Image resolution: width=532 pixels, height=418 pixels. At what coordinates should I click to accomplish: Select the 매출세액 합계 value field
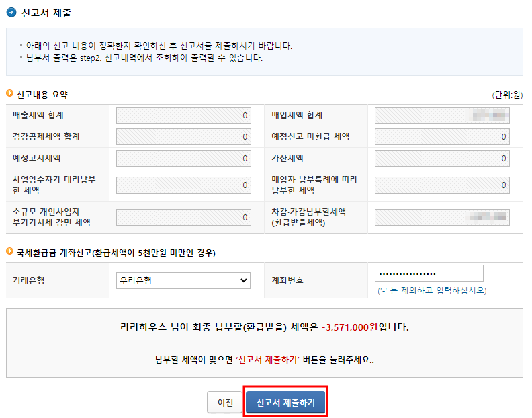(183, 116)
